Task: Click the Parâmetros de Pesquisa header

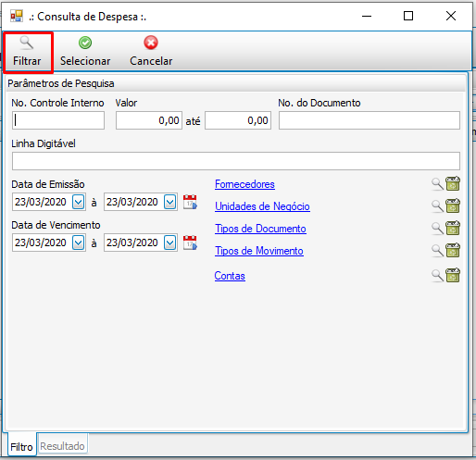Action: pyautogui.click(x=61, y=83)
